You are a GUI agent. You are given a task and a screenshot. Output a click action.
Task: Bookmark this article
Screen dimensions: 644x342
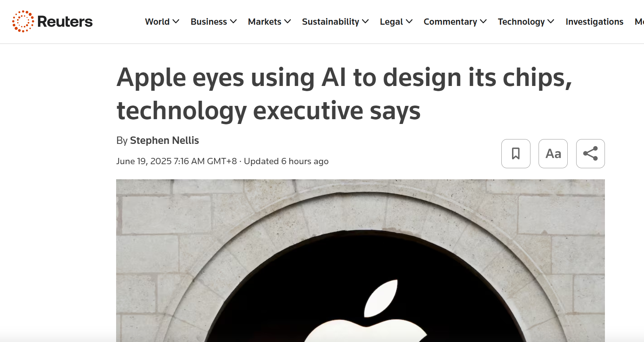coord(516,153)
